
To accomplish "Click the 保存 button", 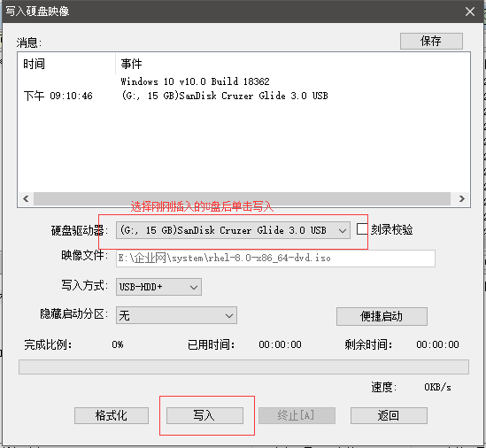I will (x=431, y=41).
